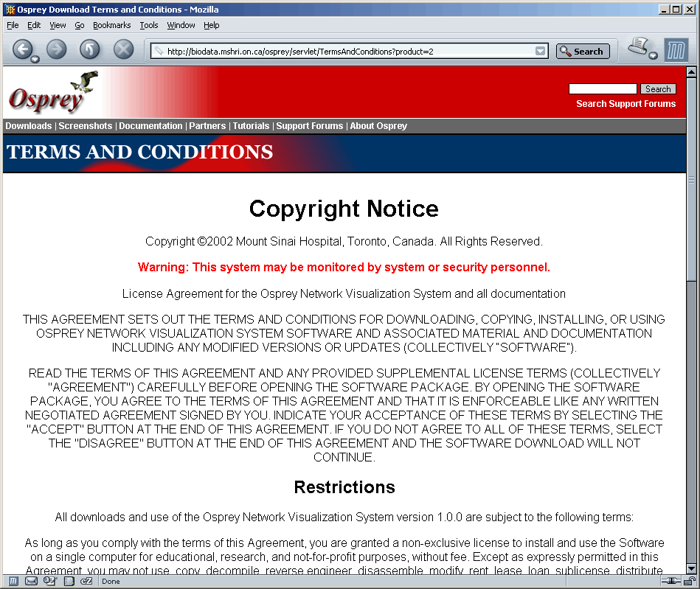Follow the Support Forums navigation link
Viewport: 700px width, 589px height.
309,126
